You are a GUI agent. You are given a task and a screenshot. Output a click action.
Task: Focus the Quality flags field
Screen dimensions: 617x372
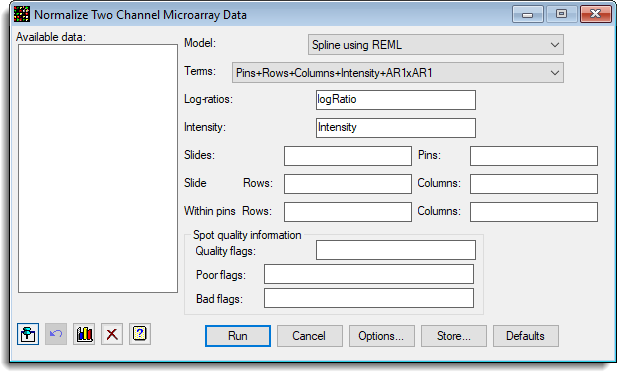click(396, 250)
